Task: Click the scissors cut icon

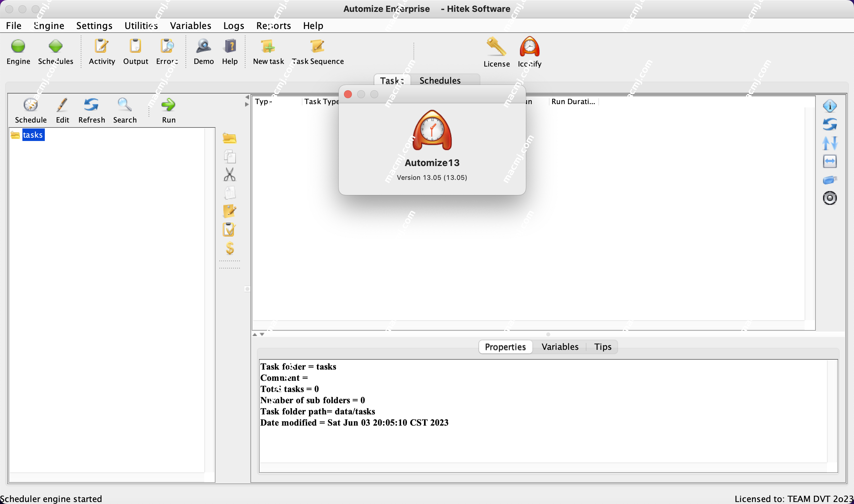Action: click(x=230, y=175)
